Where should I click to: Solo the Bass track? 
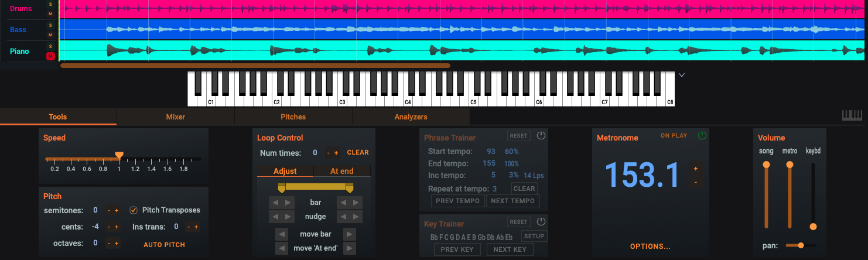coord(50,26)
